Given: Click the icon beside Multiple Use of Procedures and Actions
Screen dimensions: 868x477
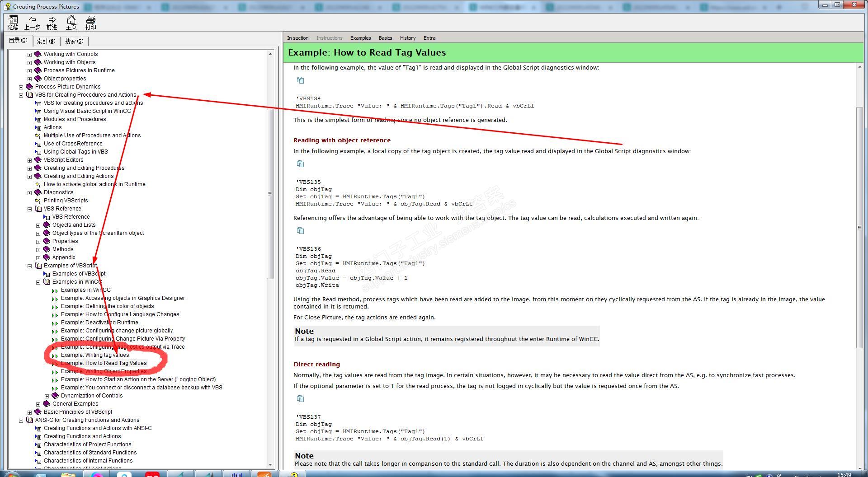Looking at the screenshot, I should pos(38,136).
